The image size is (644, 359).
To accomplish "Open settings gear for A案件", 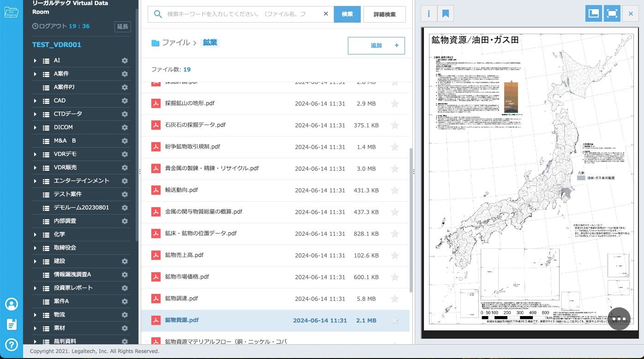I will (125, 74).
